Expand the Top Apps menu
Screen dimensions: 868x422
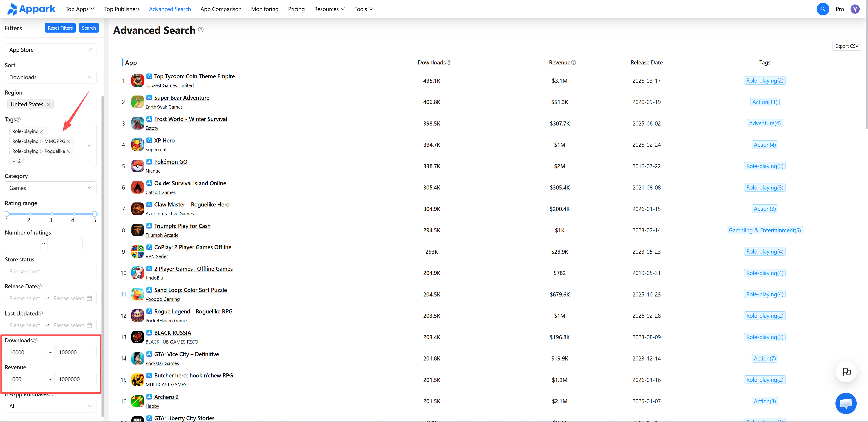pyautogui.click(x=80, y=9)
